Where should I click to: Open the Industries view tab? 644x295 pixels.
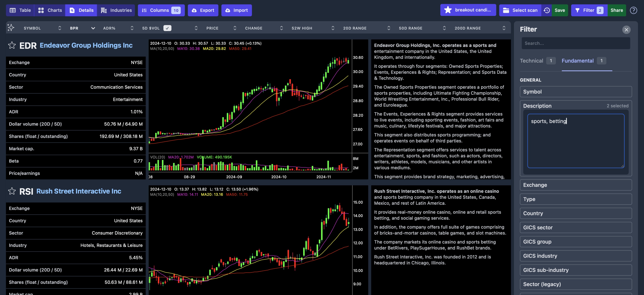tap(116, 10)
